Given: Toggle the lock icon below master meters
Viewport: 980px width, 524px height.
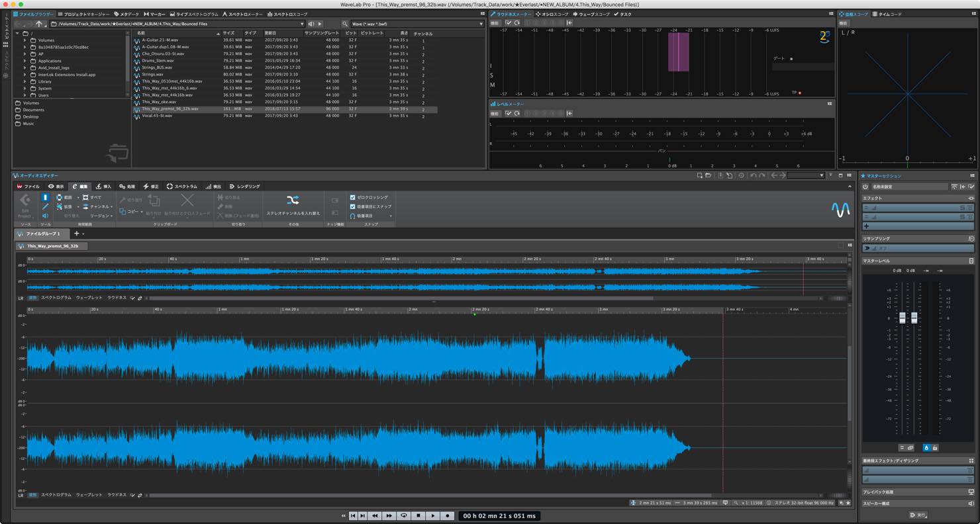Looking at the screenshot, I should (934, 448).
